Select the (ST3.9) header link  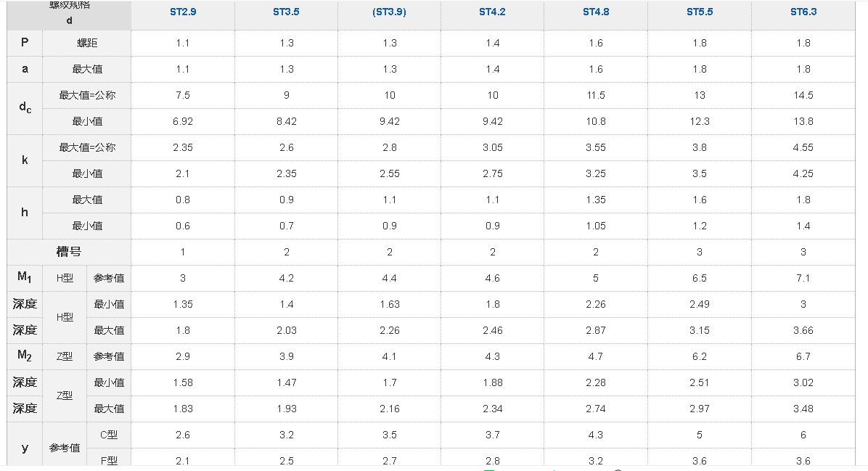coord(390,12)
